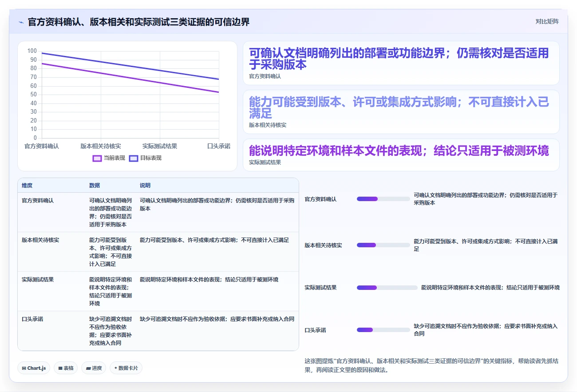Viewport: 577px width, 392px height.
Task: Click the 口头承诺 label beside its progress bar
Action: pyautogui.click(x=315, y=330)
